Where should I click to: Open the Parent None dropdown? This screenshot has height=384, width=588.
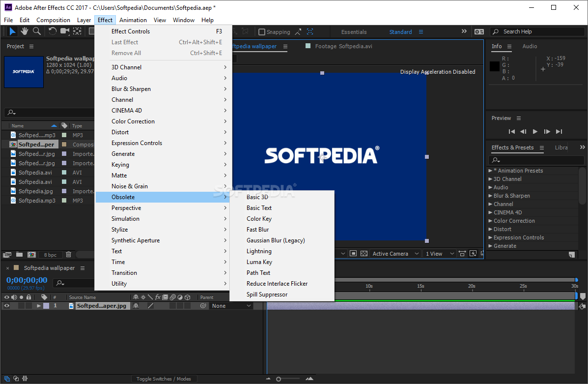[231, 306]
